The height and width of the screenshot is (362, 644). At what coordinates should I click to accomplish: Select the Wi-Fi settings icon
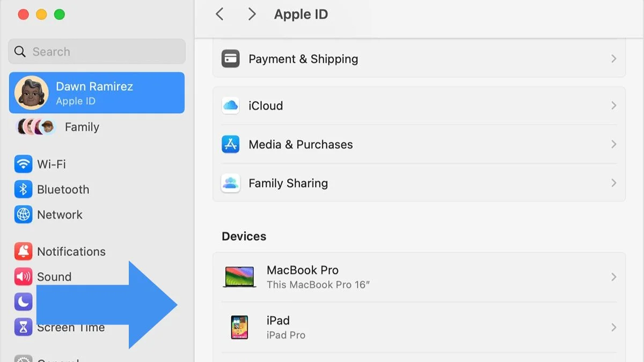pyautogui.click(x=24, y=164)
